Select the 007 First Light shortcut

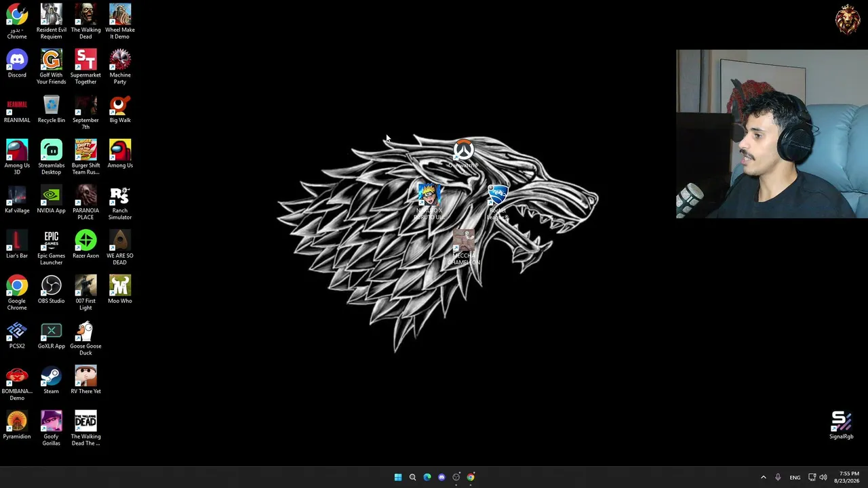[85, 292]
